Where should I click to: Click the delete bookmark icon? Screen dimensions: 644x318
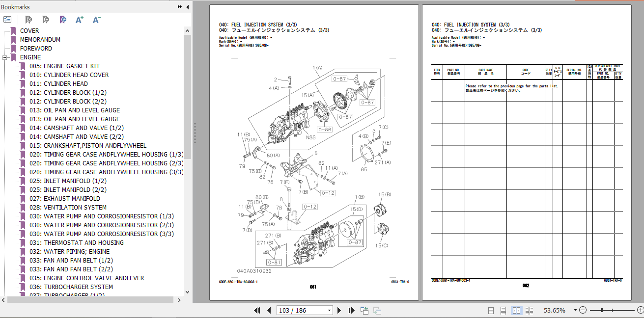pos(28,20)
